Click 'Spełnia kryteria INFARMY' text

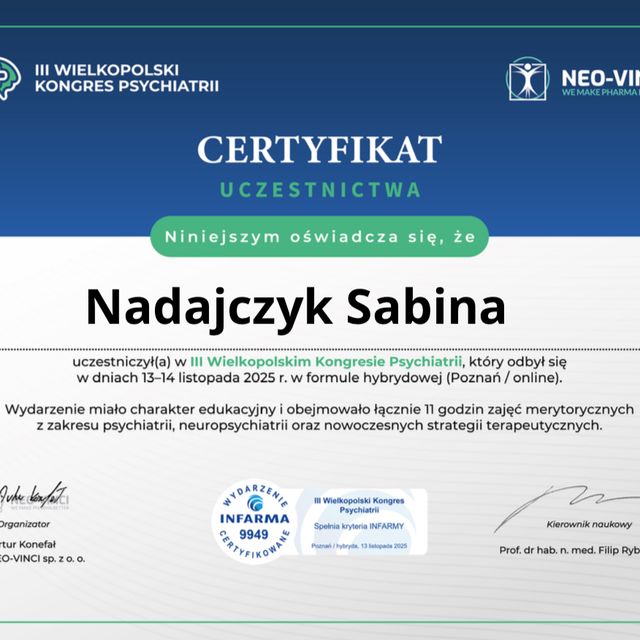359,526
